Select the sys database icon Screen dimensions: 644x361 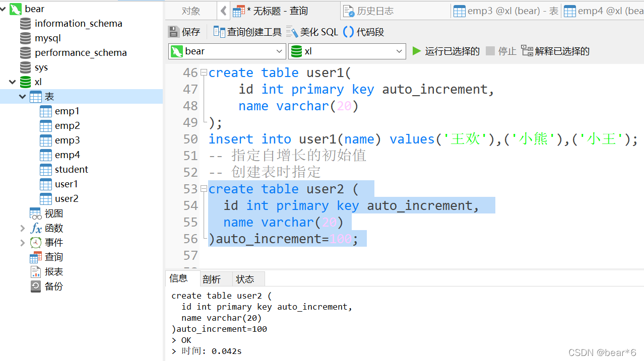tap(25, 67)
